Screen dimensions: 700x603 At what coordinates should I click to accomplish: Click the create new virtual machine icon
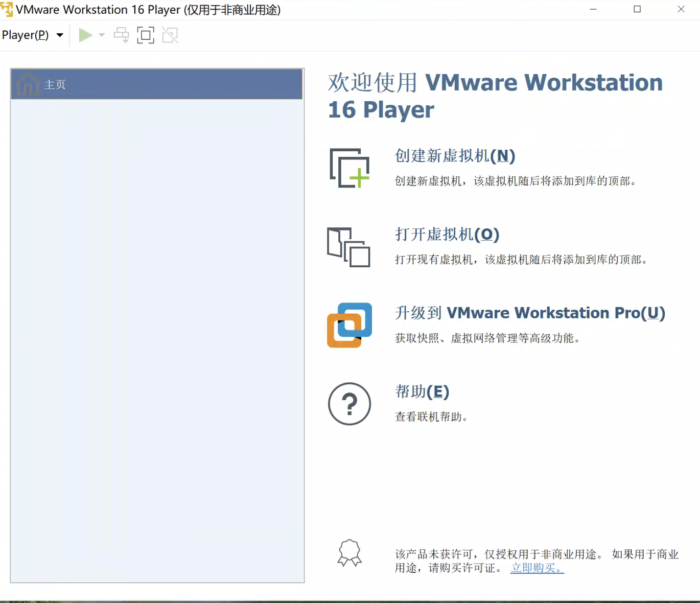coord(349,168)
